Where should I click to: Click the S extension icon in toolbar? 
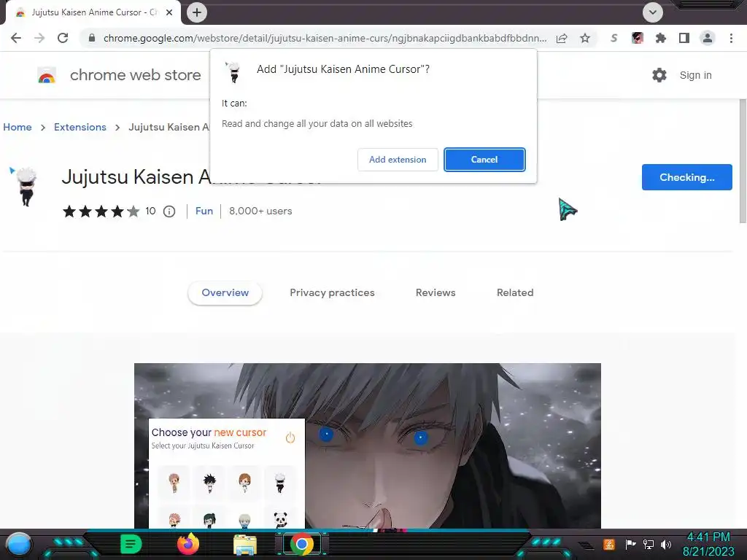(x=614, y=38)
